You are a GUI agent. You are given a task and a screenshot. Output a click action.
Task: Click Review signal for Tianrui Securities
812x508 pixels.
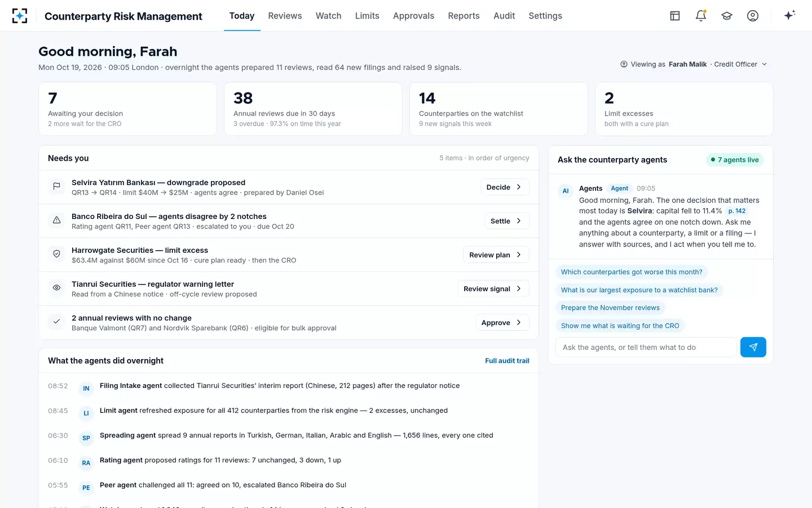tap(493, 288)
